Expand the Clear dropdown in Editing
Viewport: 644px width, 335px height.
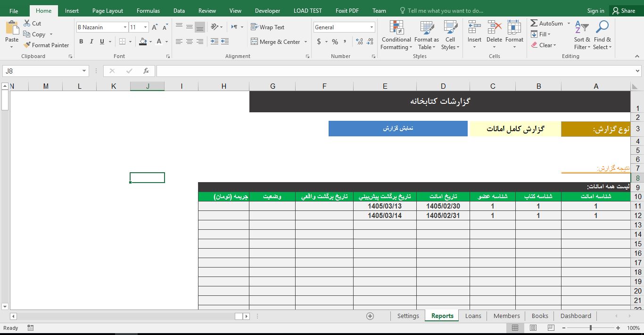click(555, 45)
